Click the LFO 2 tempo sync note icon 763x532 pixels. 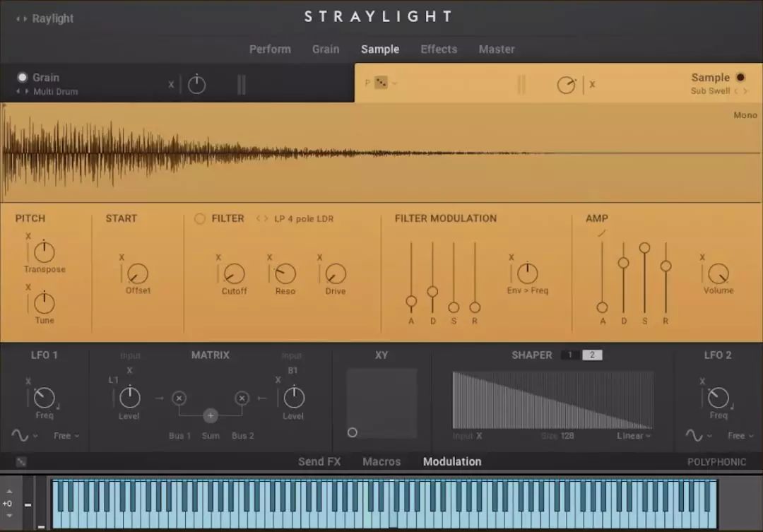pos(733,406)
